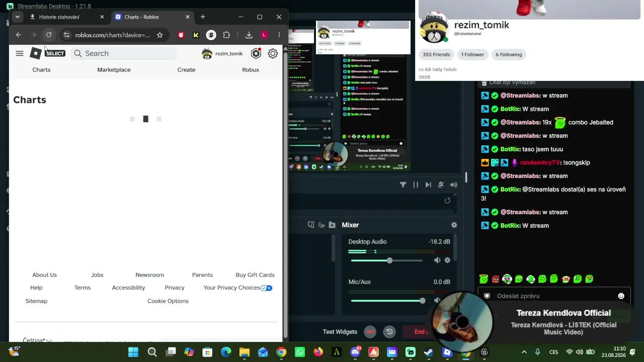Open Mixer settings gear in Streamlabs
Image resolution: width=644 pixels, height=362 pixels.
454,225
